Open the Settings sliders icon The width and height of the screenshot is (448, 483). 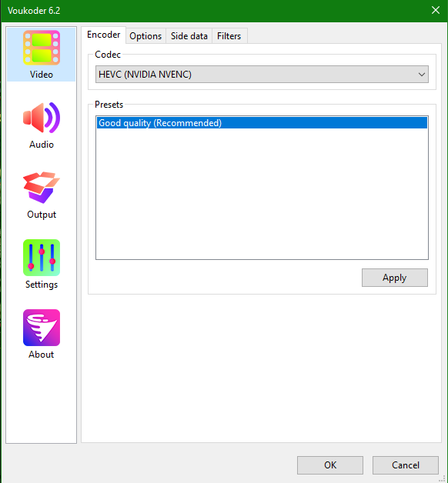click(42, 258)
